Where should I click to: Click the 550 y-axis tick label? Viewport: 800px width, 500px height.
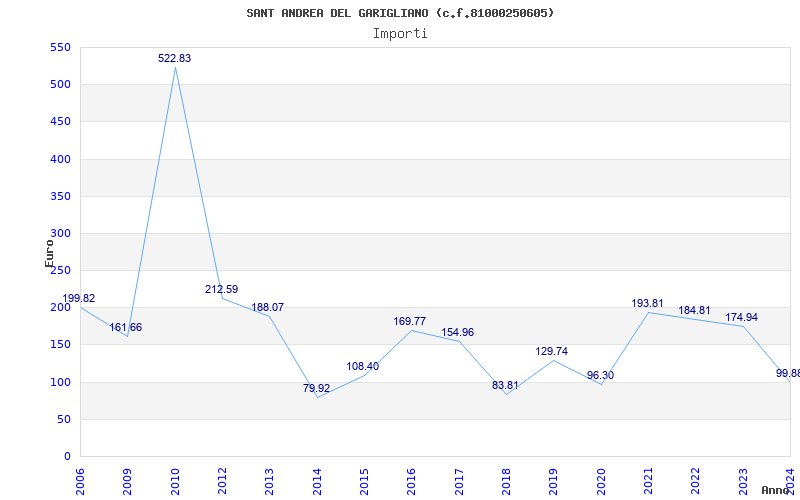pyautogui.click(x=60, y=47)
